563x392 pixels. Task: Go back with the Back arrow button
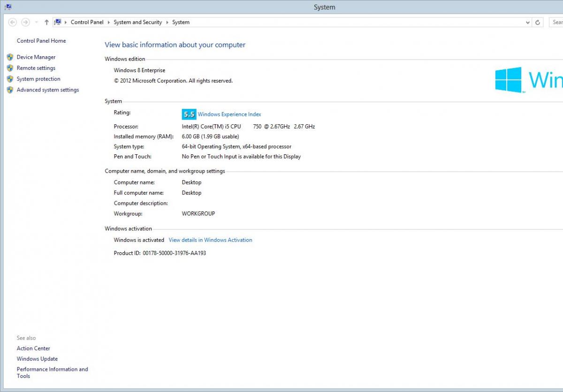pyautogui.click(x=13, y=22)
